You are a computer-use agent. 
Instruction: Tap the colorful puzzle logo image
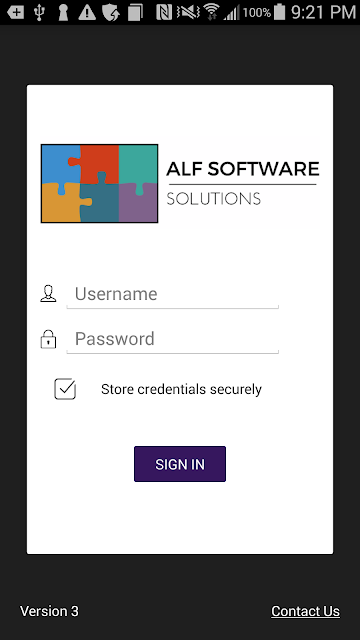tap(99, 183)
